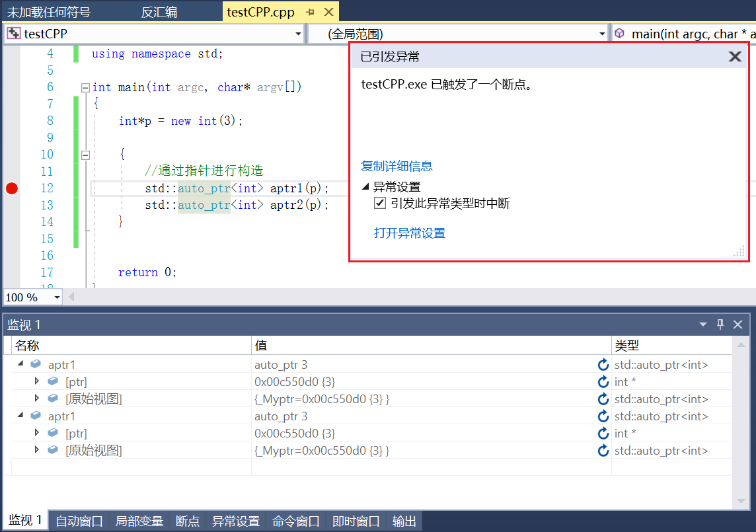The height and width of the screenshot is (532, 756).
Task: Click the diamond icon next to aptr1
Action: [x=35, y=364]
